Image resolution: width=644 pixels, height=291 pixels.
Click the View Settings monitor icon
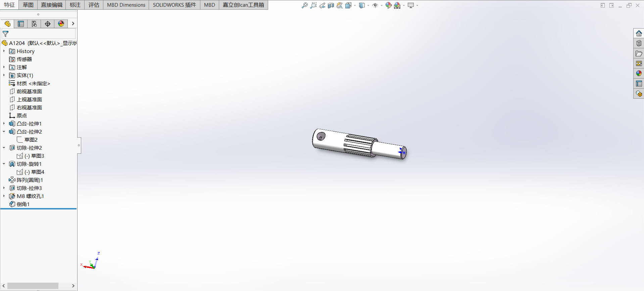point(411,5)
